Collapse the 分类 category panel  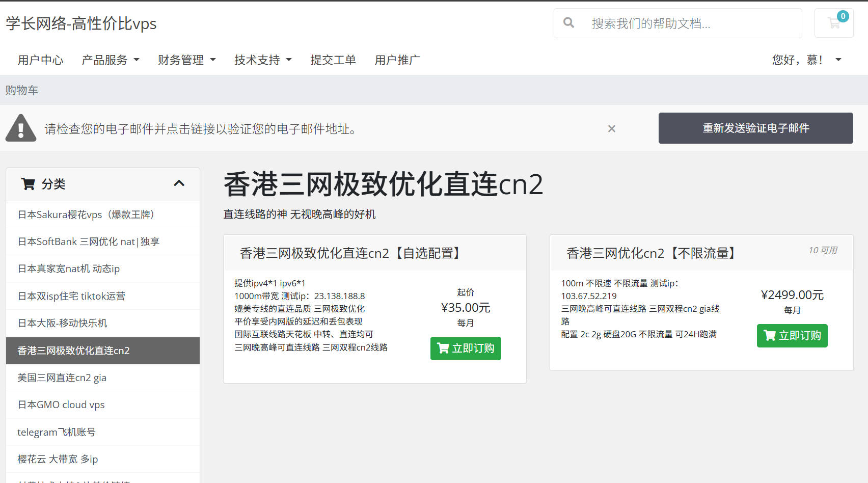pyautogui.click(x=179, y=184)
